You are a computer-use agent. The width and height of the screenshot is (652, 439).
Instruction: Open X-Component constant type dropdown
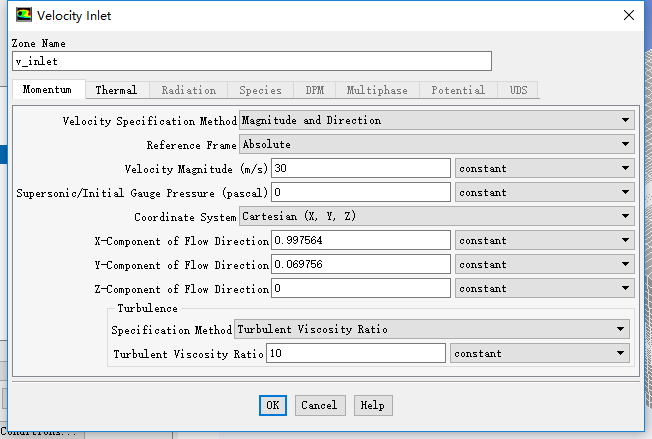point(544,241)
